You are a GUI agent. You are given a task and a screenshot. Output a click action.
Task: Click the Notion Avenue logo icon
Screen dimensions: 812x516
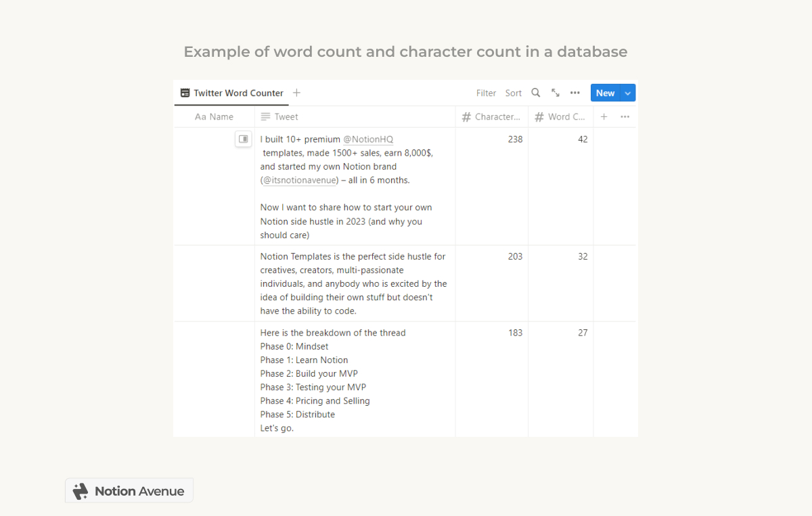81,490
